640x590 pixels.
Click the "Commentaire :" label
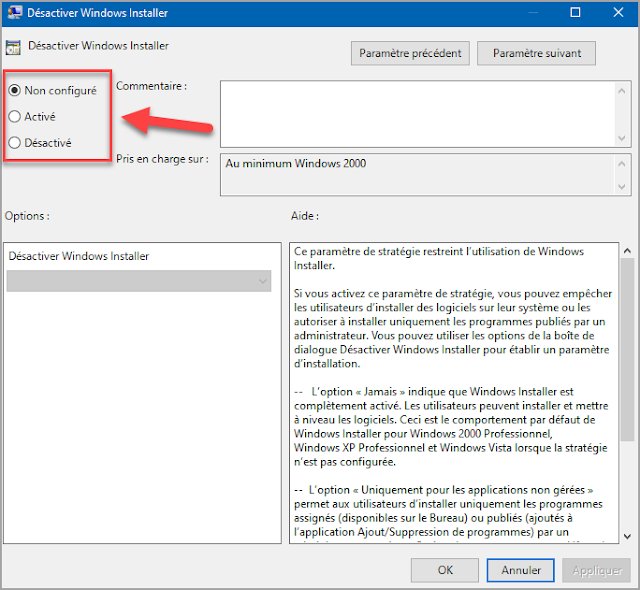point(151,86)
